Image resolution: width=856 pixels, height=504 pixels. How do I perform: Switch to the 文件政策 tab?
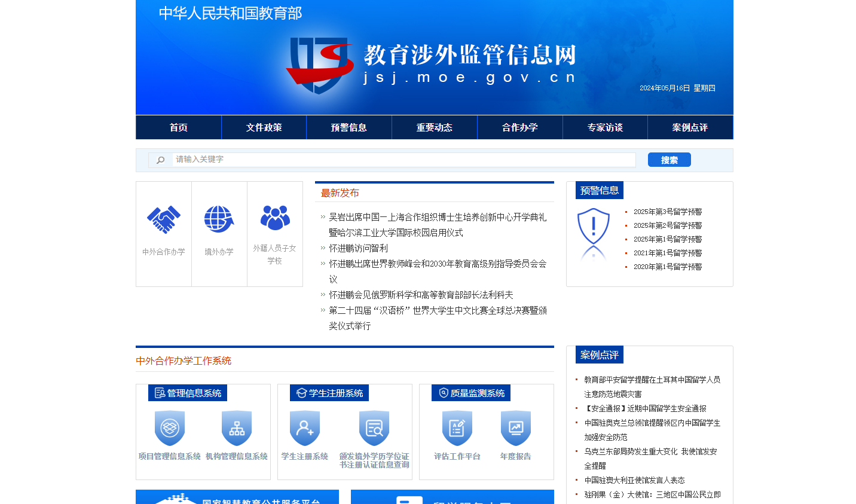click(264, 127)
